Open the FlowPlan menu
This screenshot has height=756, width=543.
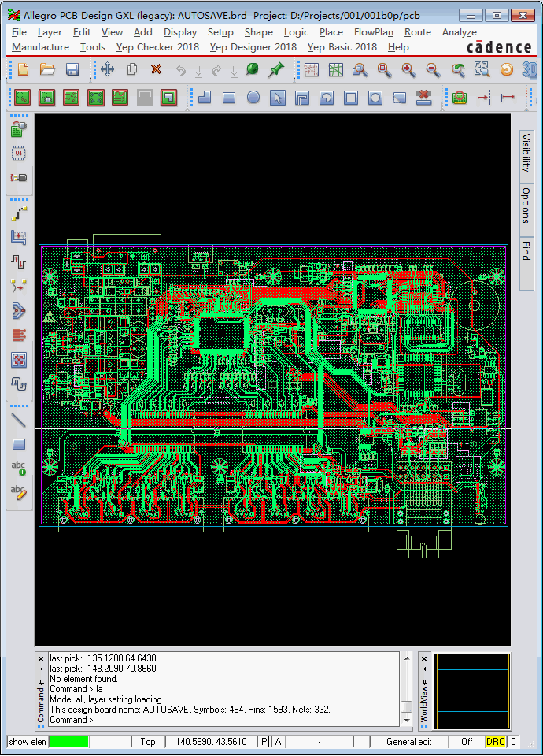(x=374, y=32)
